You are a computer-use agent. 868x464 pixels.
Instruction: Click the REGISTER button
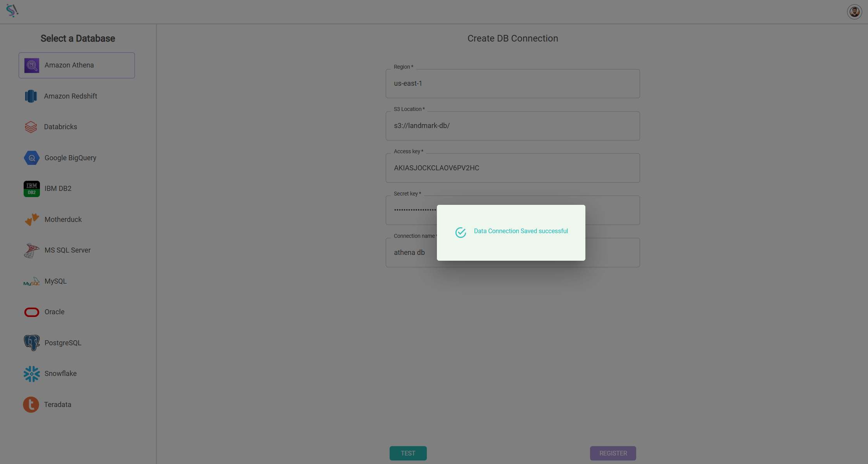(x=613, y=453)
